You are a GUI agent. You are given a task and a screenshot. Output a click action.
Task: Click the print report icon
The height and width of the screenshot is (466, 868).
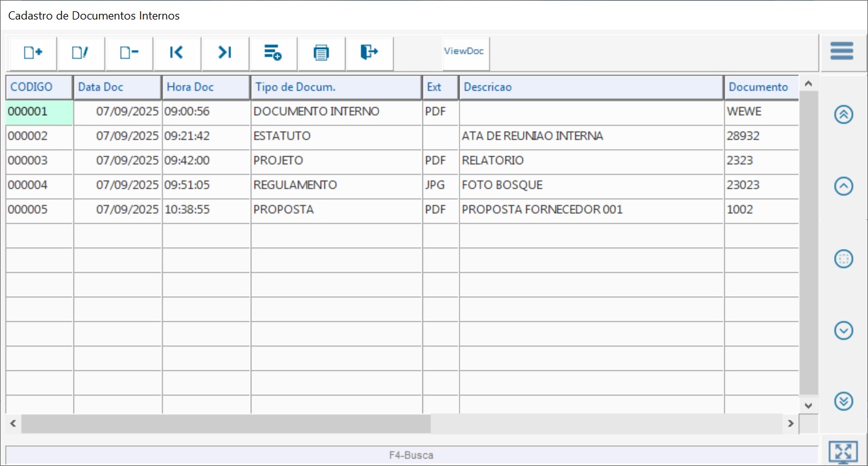(x=321, y=53)
